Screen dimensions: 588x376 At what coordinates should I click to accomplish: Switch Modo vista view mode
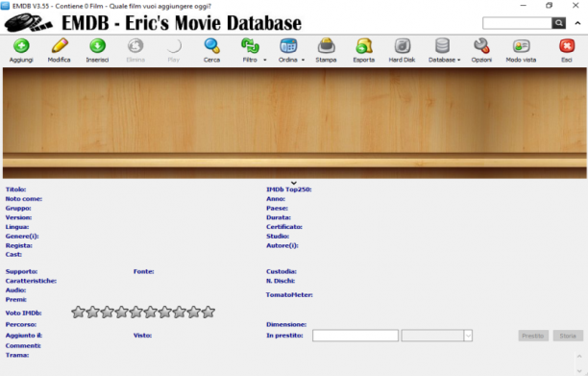[522, 46]
